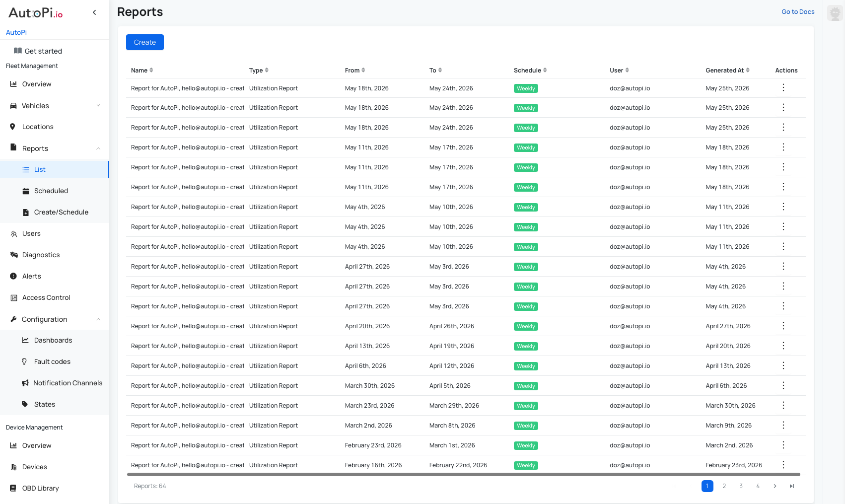Click the Dashboards line-chart icon
845x504 pixels.
pyautogui.click(x=25, y=340)
